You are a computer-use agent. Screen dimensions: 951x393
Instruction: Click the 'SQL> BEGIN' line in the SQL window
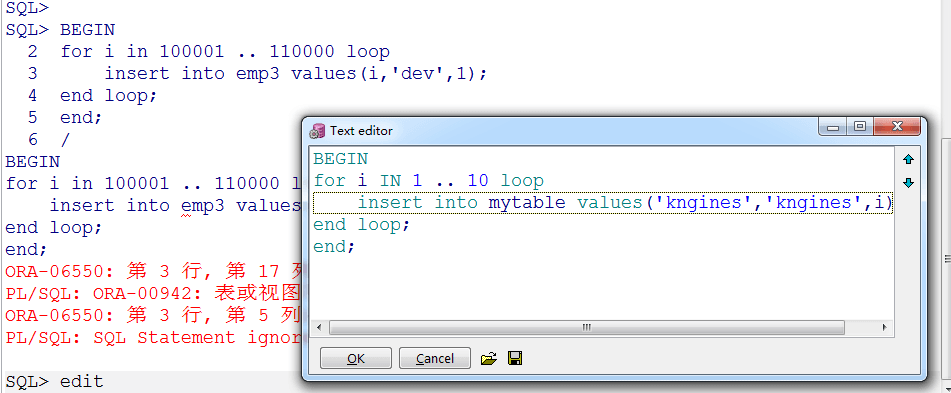point(60,29)
